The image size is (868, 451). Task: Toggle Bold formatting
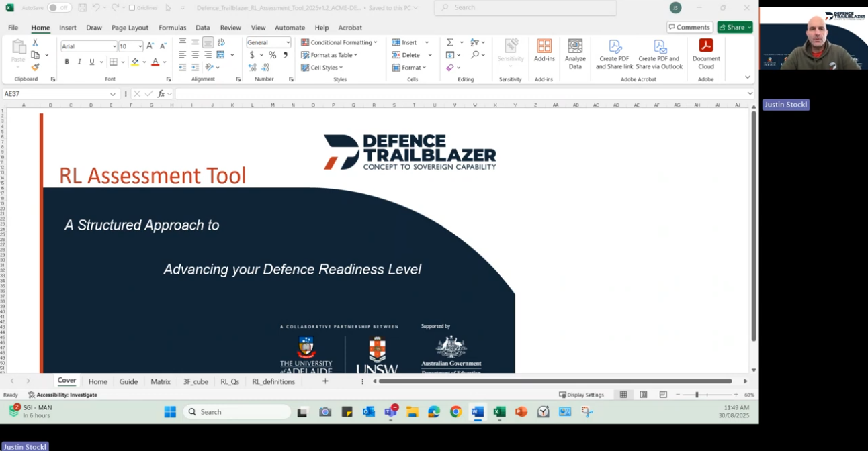coord(67,62)
